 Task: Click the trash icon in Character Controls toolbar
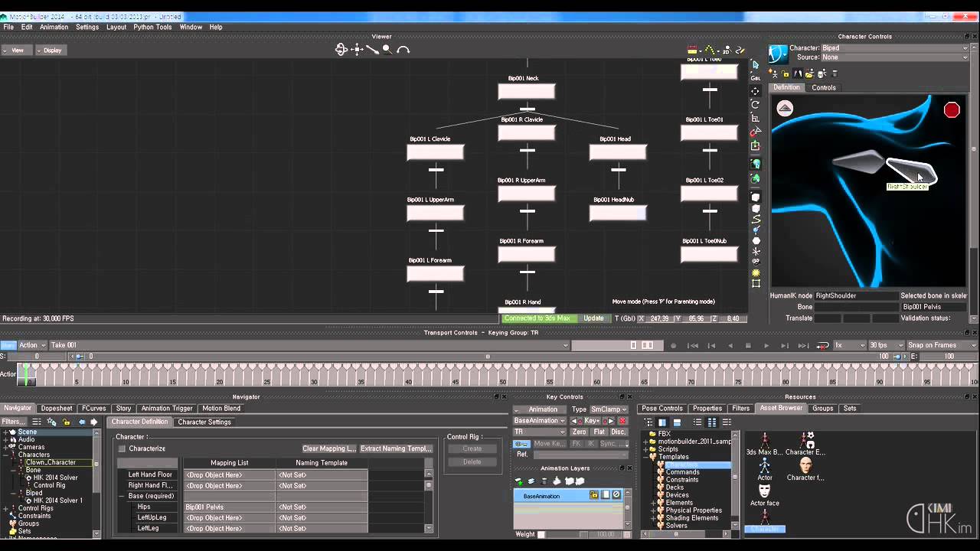click(835, 73)
